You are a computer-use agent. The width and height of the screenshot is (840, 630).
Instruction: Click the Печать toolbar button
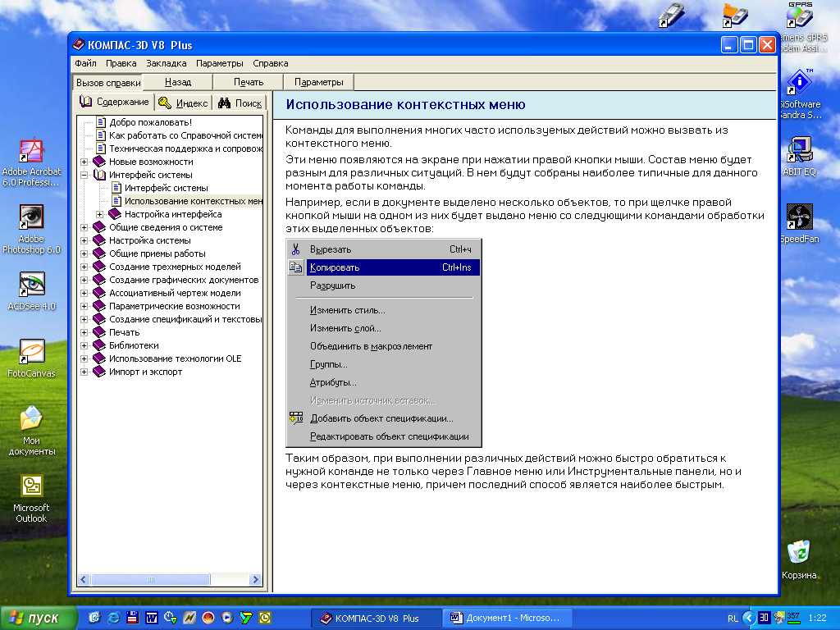click(x=249, y=82)
